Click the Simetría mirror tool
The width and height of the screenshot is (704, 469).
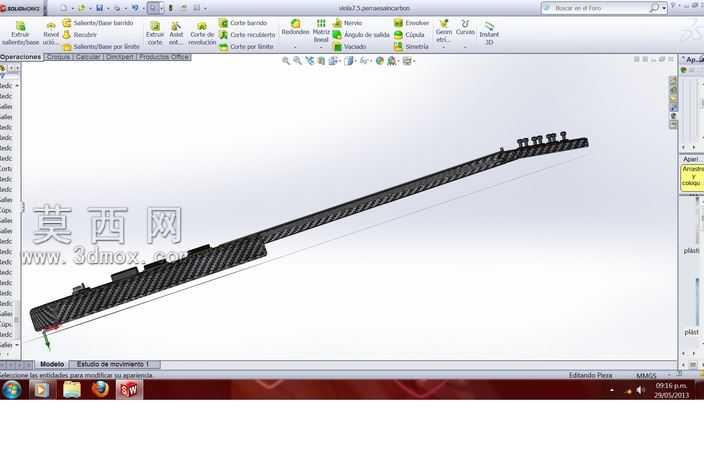coord(411,47)
